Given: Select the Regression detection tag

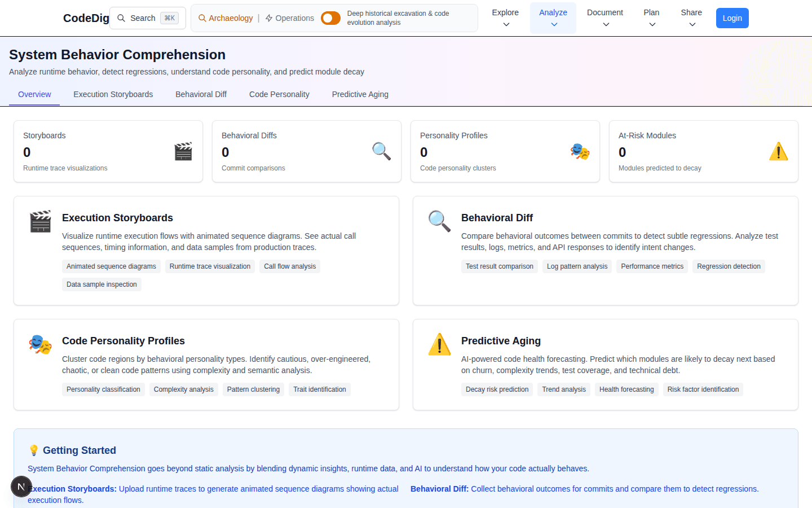Looking at the screenshot, I should click(x=729, y=266).
